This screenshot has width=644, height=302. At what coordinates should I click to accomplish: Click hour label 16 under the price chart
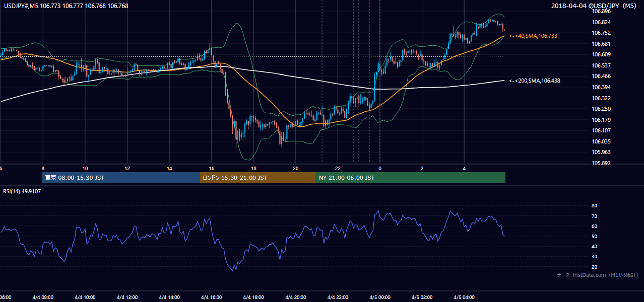[x=211, y=169]
